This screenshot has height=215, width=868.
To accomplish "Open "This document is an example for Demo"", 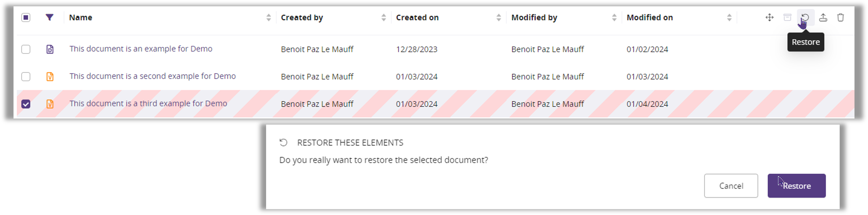I will coord(141,49).
